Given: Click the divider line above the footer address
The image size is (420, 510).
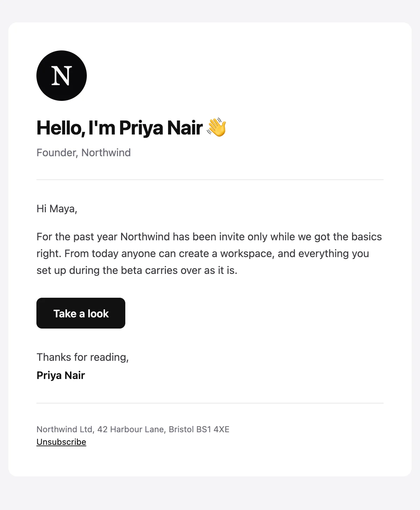Looking at the screenshot, I should [x=210, y=403].
